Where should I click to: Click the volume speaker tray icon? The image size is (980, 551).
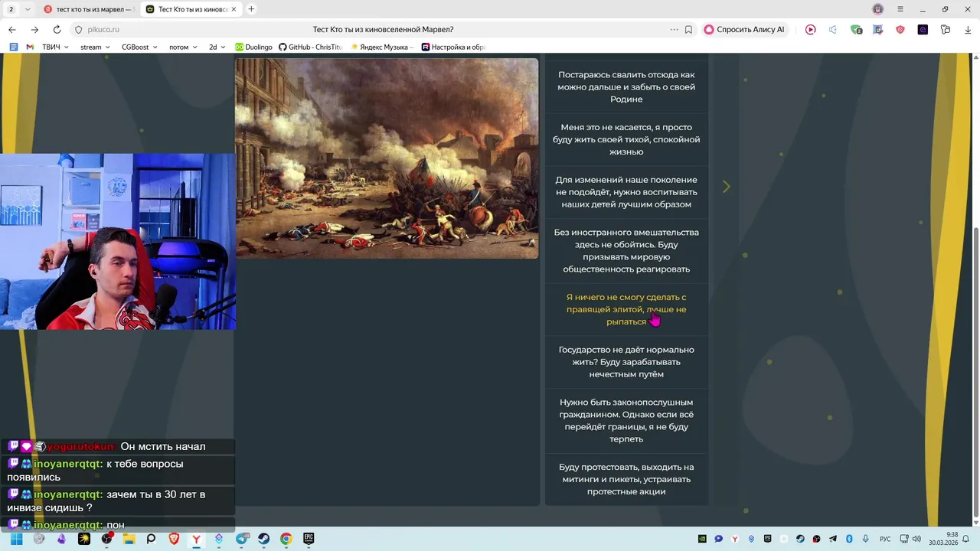[x=916, y=539]
